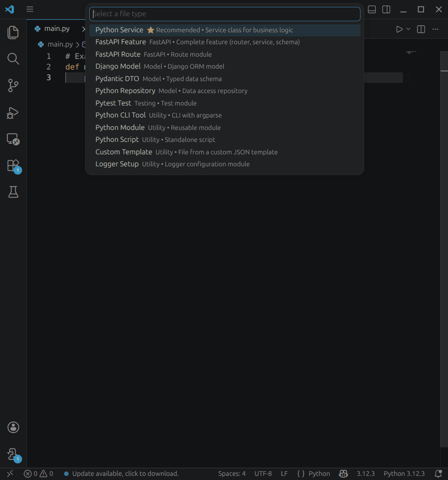Click UTF-8 encoding in status bar
The height and width of the screenshot is (480, 448).
pos(263,474)
